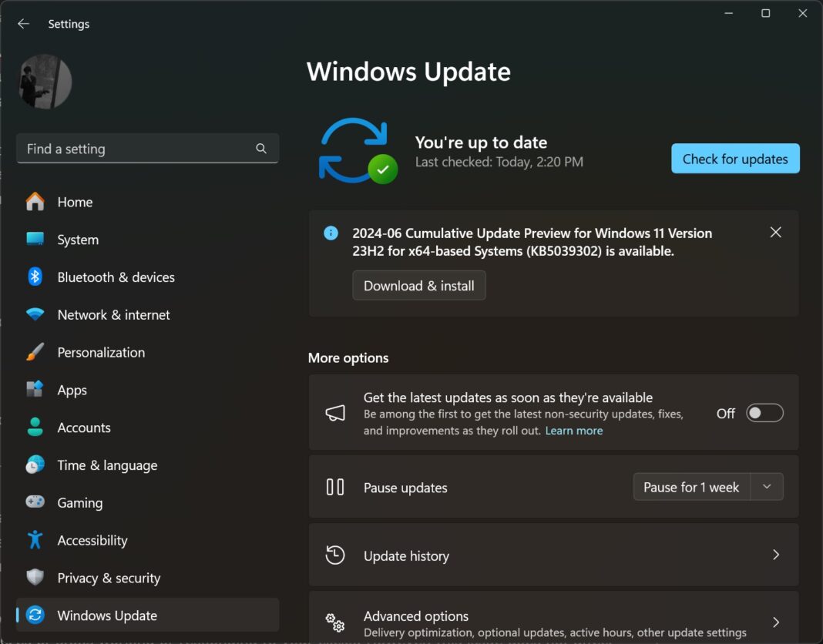Open the Windows Update sidebar icon

(35, 615)
